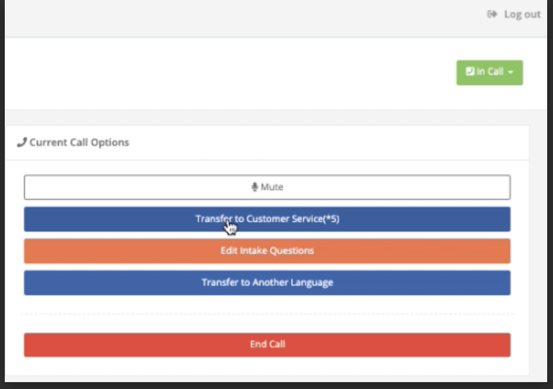Click the "In Call" label text

(x=490, y=72)
